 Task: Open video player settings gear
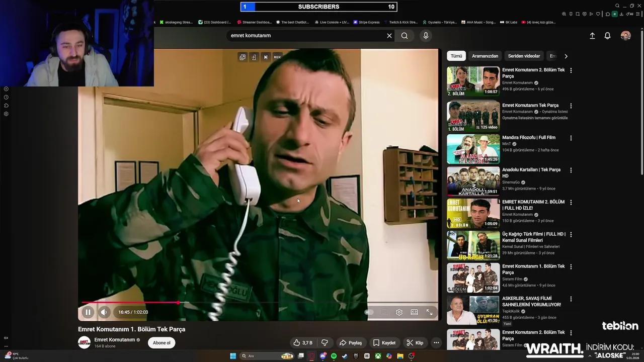pyautogui.click(x=399, y=312)
